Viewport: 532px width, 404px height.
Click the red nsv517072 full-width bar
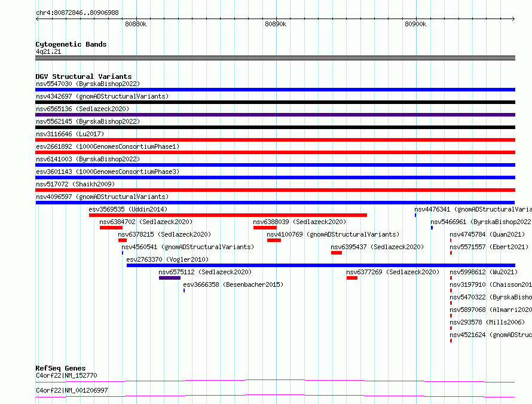tap(275, 190)
